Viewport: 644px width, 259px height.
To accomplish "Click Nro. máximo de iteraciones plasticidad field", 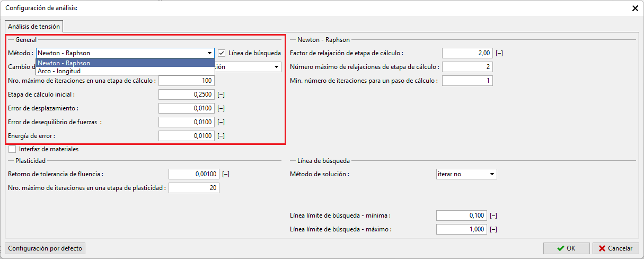I will [193, 188].
